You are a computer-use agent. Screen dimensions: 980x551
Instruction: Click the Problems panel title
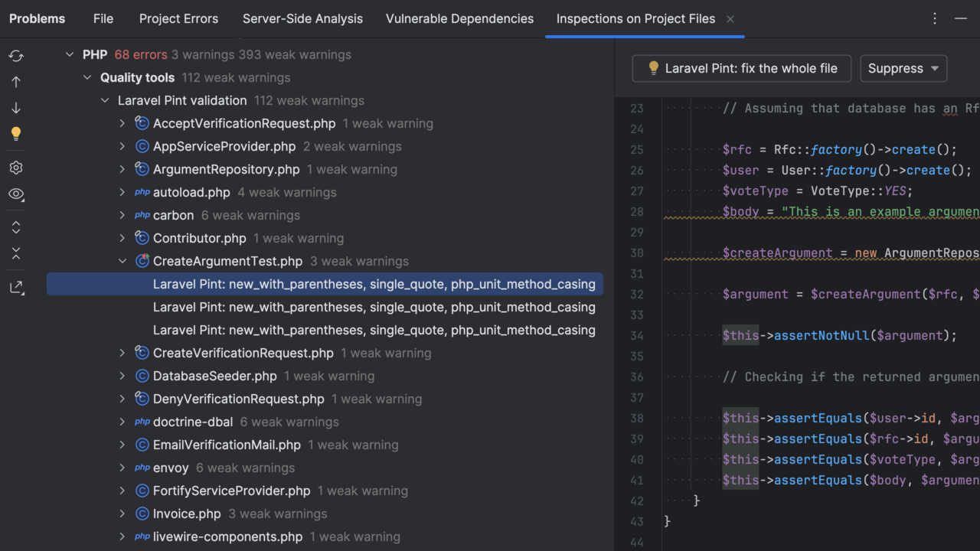point(37,18)
